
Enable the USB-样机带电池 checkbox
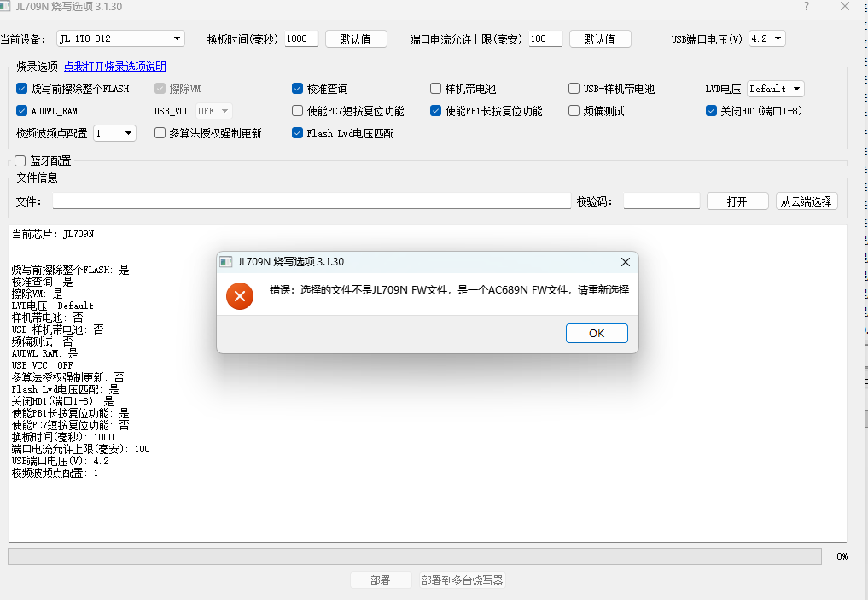point(574,89)
